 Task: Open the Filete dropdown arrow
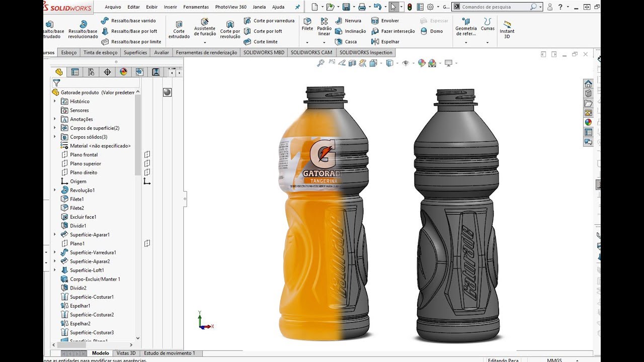tap(307, 42)
